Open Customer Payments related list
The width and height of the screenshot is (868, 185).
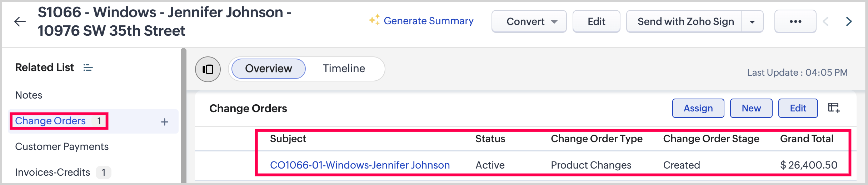62,147
